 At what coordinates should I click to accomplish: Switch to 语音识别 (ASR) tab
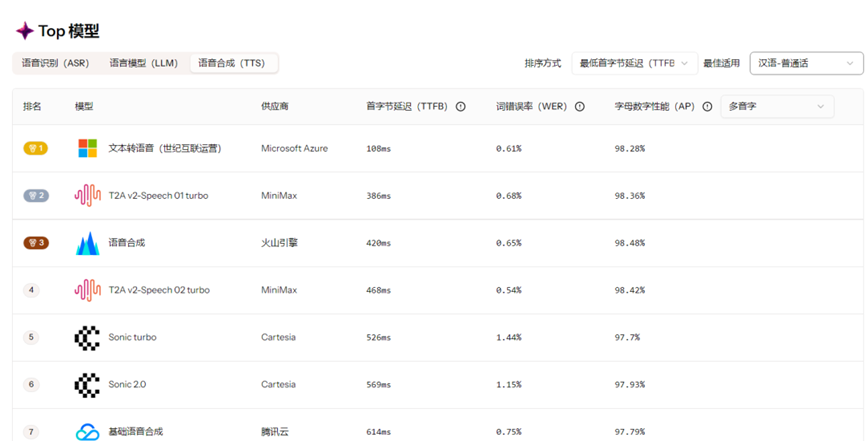pyautogui.click(x=56, y=63)
